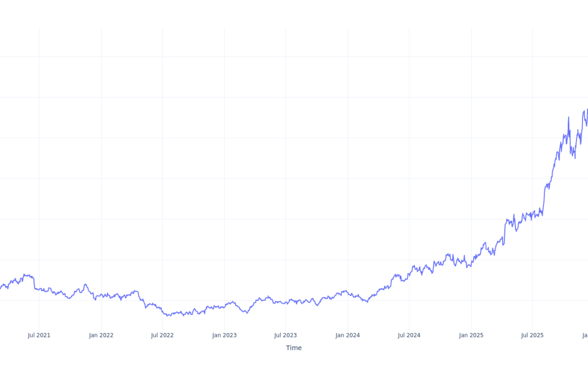Click the 'Jul 2024' x-axis label
This screenshot has width=588, height=368.
pos(409,335)
